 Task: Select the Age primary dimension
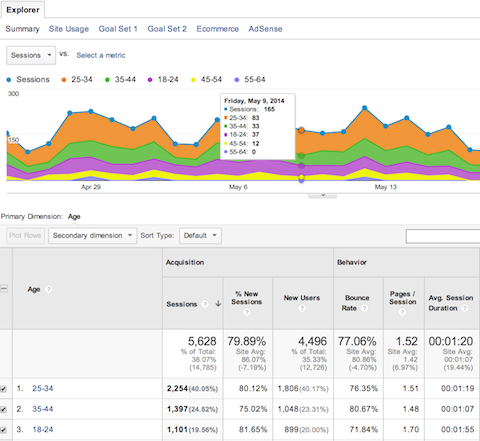pos(74,217)
